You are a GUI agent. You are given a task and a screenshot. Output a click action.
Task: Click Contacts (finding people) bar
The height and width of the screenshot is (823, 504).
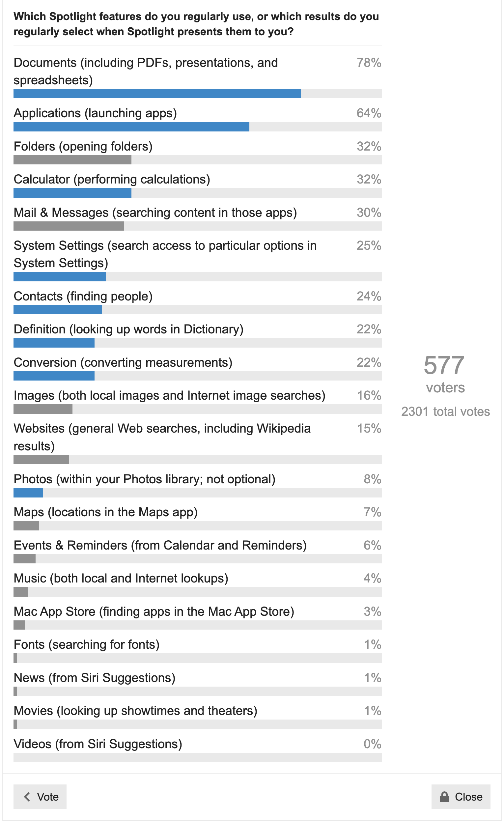pos(197,310)
